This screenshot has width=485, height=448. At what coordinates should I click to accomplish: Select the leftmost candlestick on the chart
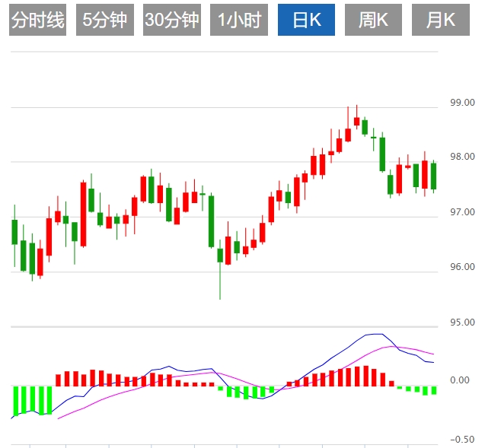coord(14,232)
